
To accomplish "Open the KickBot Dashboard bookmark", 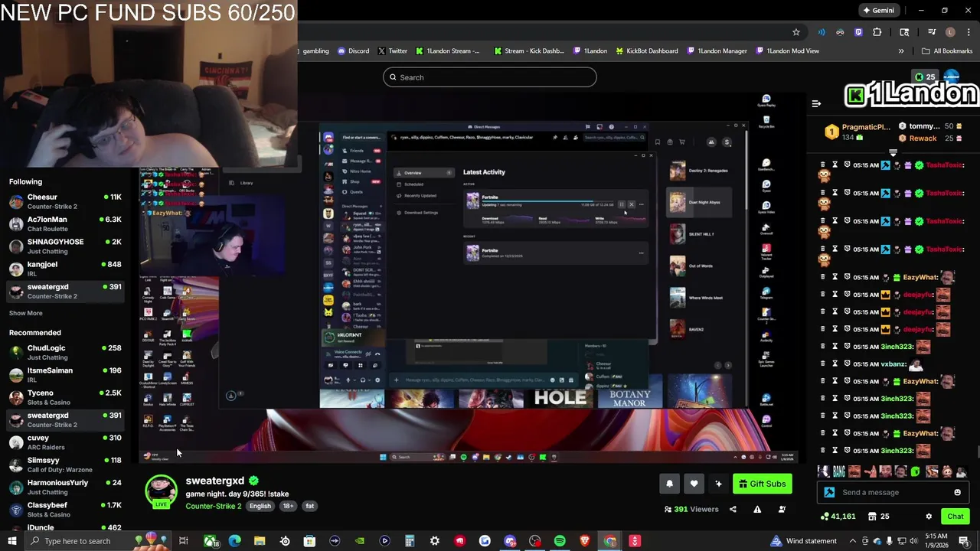I will [646, 51].
